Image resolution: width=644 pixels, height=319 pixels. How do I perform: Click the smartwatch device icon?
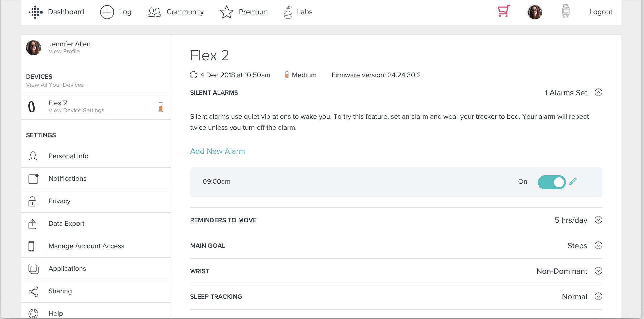tap(565, 11)
